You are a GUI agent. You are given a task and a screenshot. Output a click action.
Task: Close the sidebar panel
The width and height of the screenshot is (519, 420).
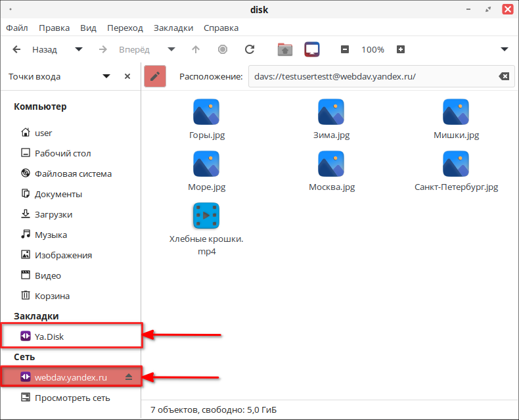pos(127,76)
